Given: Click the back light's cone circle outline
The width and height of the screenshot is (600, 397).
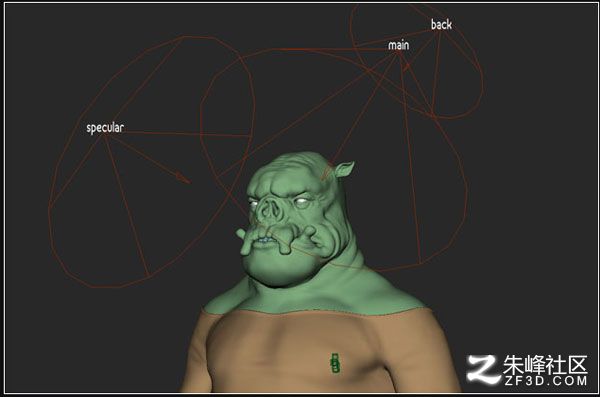Looking at the screenshot, I should (416, 60).
